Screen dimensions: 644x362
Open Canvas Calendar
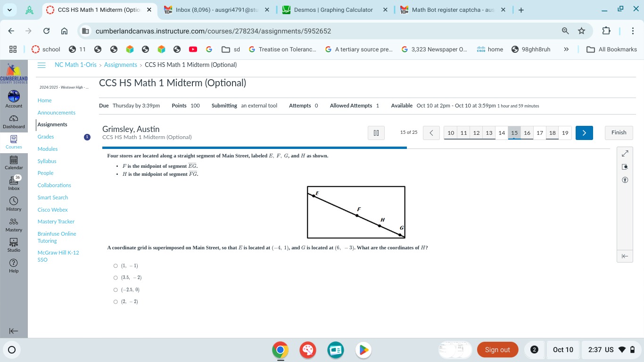tap(14, 163)
